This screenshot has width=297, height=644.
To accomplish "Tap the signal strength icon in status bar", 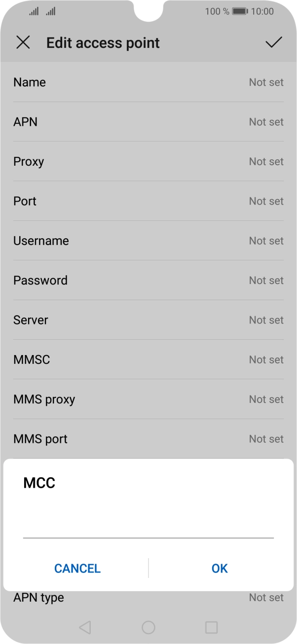I will tap(34, 11).
